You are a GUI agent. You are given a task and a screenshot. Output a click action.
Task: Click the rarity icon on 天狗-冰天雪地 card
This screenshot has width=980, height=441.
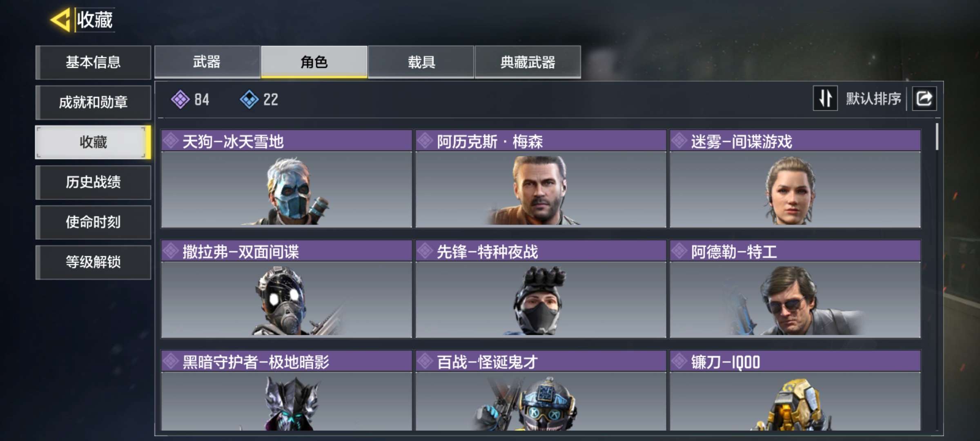click(x=171, y=141)
